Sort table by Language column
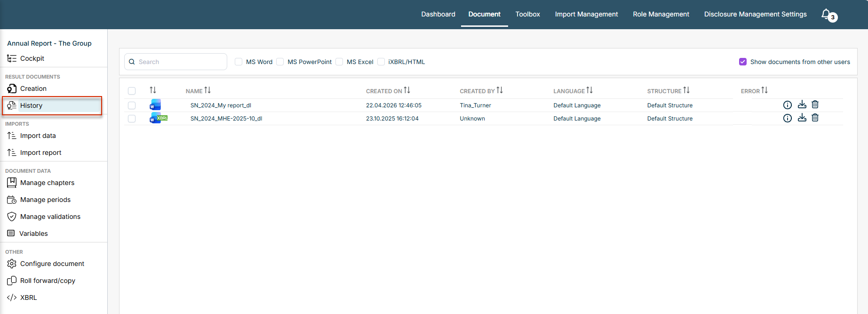Image resolution: width=868 pixels, height=314 pixels. tap(589, 90)
